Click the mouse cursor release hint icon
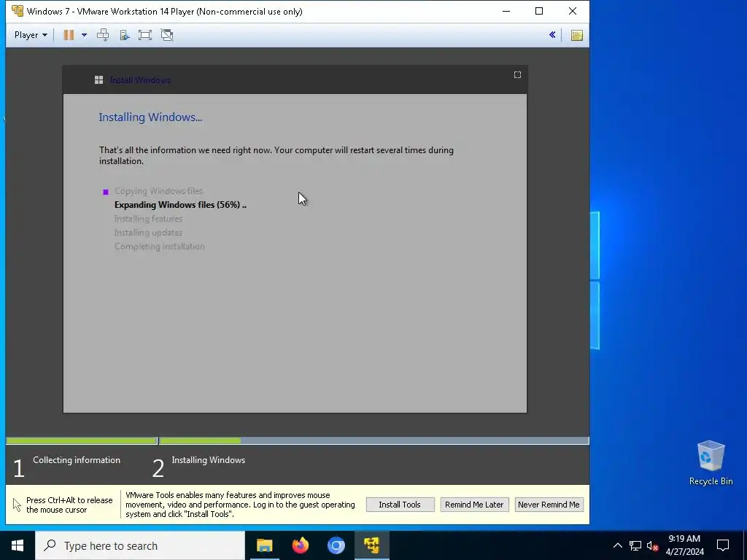This screenshot has height=560, width=747. 17,505
